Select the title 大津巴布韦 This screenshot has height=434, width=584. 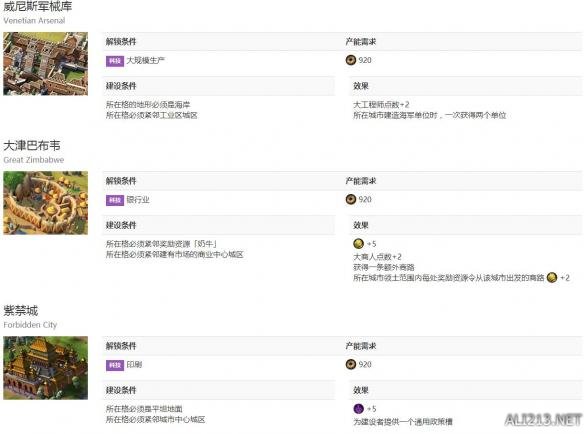32,145
